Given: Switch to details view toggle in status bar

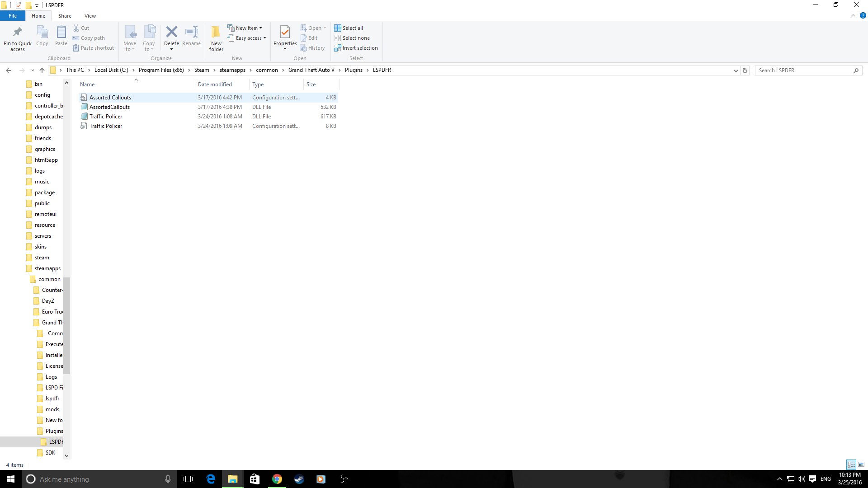Looking at the screenshot, I should pyautogui.click(x=851, y=465).
